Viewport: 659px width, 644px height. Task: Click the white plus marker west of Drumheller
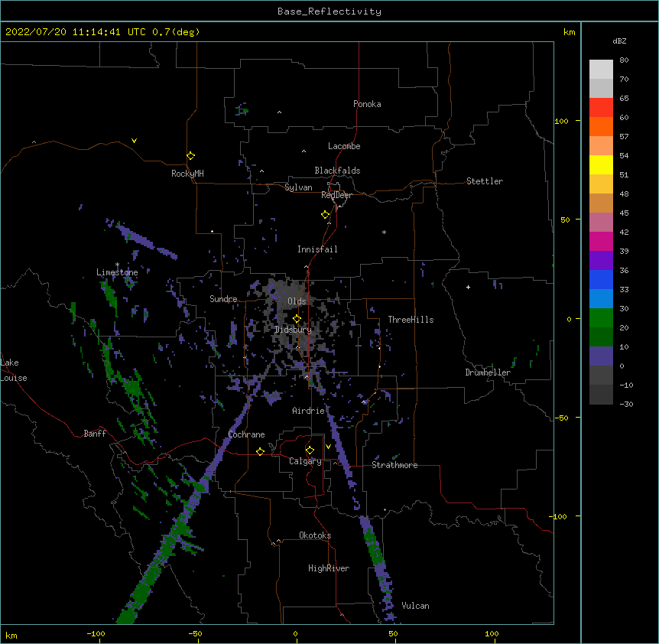pos(468,287)
